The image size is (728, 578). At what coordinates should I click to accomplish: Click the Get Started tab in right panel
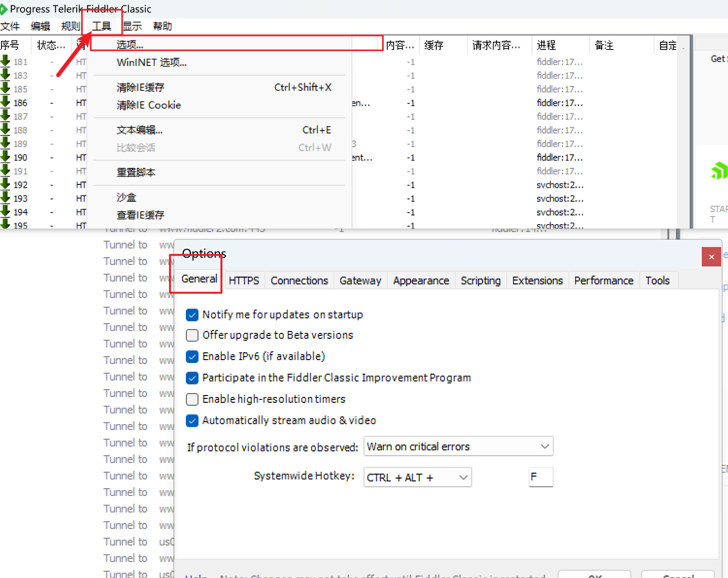[719, 59]
